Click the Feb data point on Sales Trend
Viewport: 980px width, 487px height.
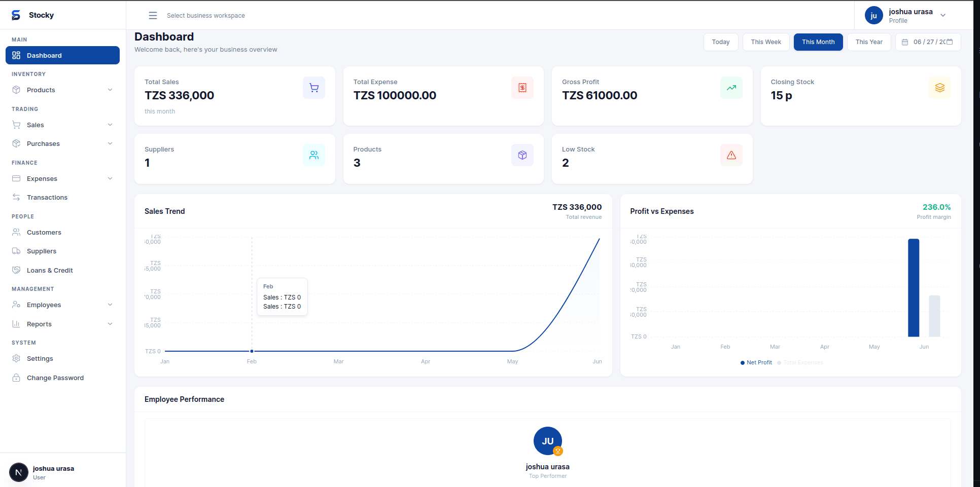click(252, 351)
